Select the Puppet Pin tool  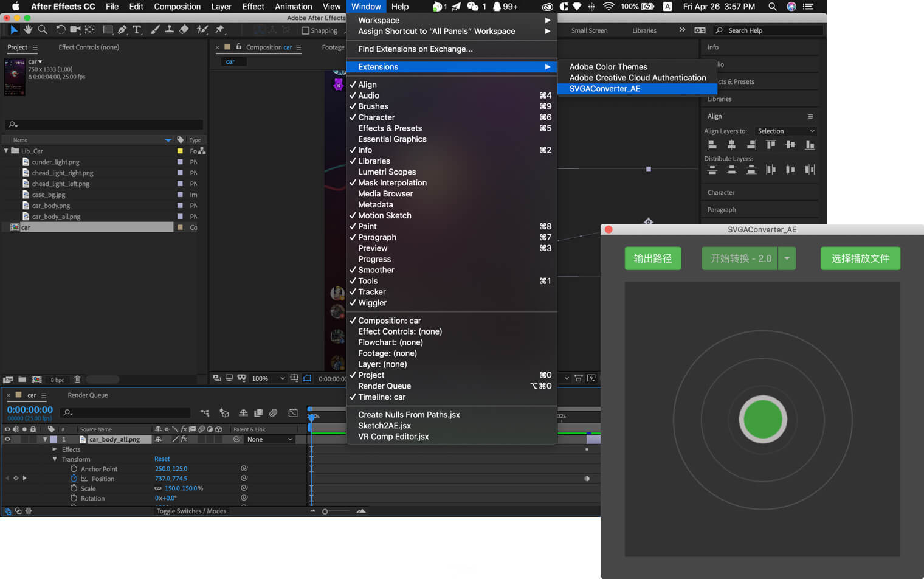(219, 30)
